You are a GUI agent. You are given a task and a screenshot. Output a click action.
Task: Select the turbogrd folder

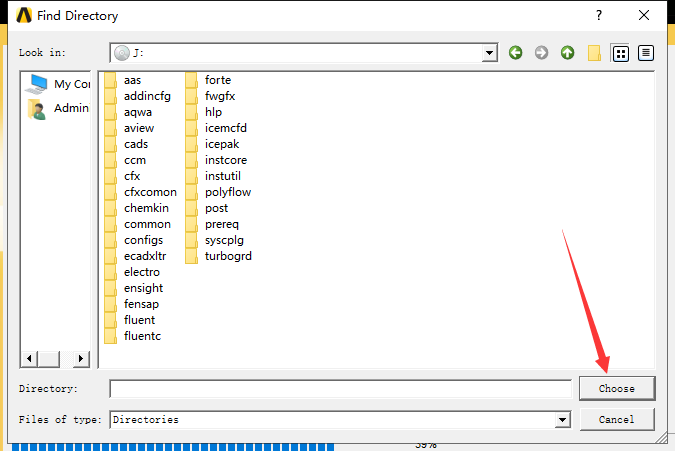pyautogui.click(x=219, y=256)
